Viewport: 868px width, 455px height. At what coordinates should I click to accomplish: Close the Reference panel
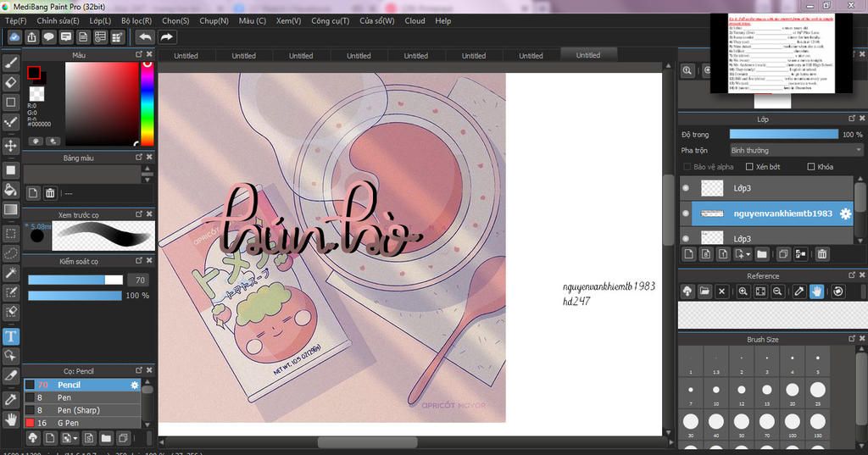(862, 275)
